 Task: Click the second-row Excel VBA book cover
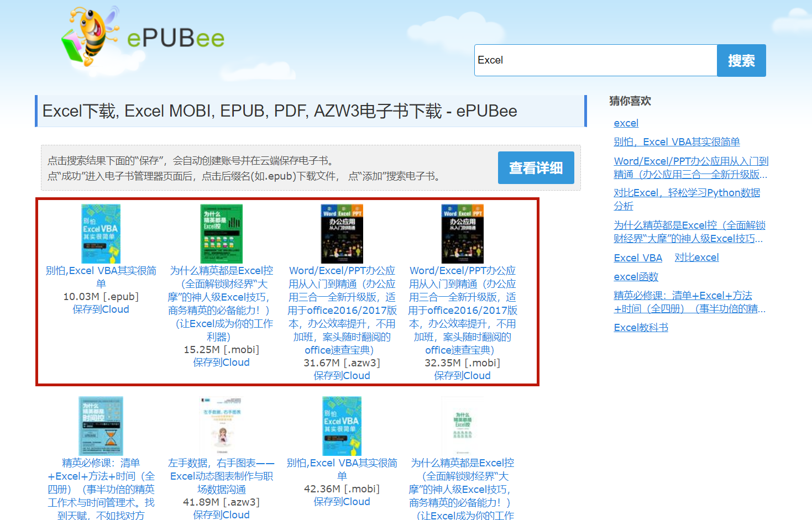tap(342, 426)
